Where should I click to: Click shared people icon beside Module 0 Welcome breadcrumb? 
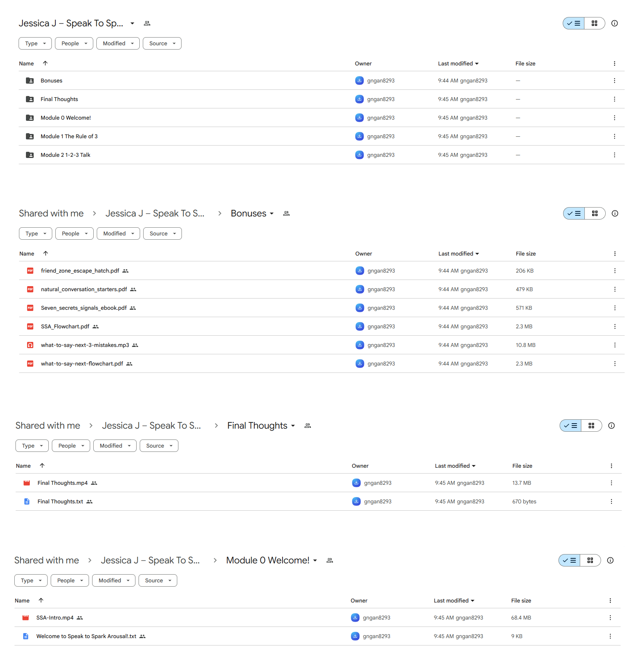(330, 560)
